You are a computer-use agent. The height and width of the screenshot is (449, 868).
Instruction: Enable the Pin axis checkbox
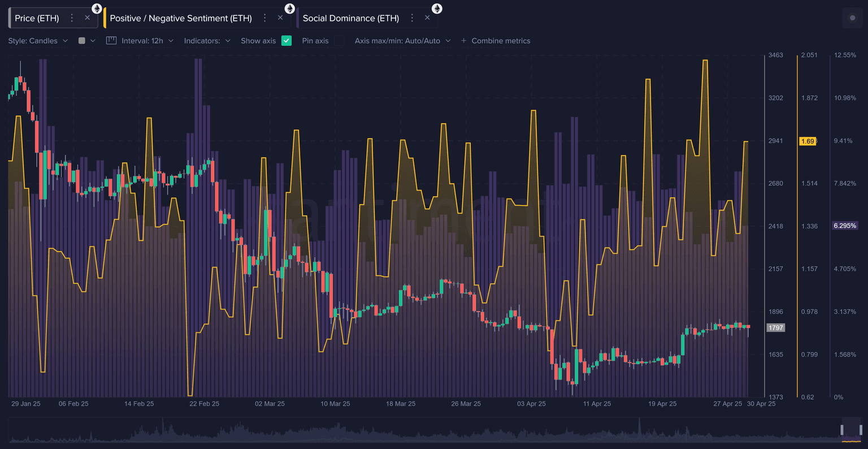[339, 41]
